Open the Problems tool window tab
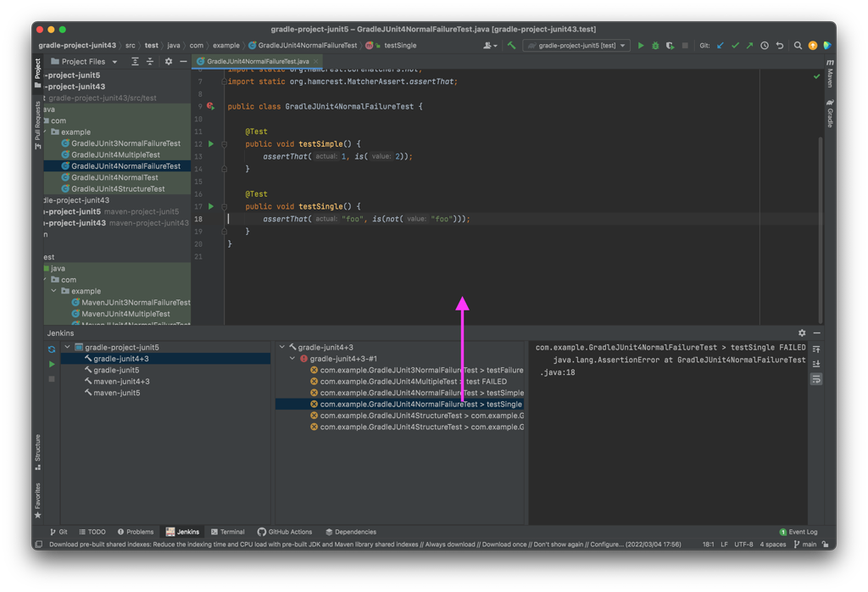This screenshot has width=868, height=592. 135,532
